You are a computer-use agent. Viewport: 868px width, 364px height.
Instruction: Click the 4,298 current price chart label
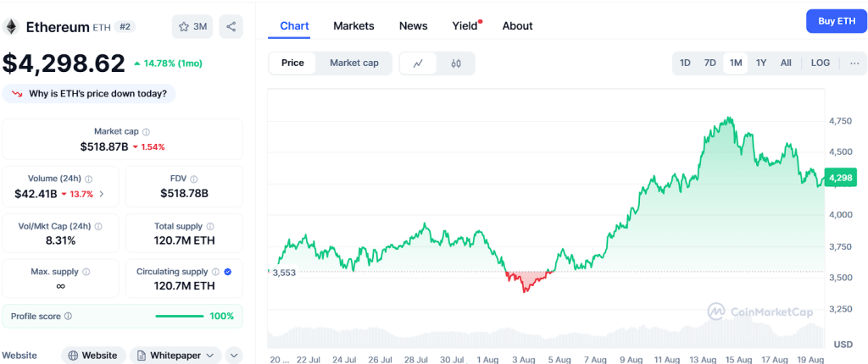pyautogui.click(x=840, y=178)
